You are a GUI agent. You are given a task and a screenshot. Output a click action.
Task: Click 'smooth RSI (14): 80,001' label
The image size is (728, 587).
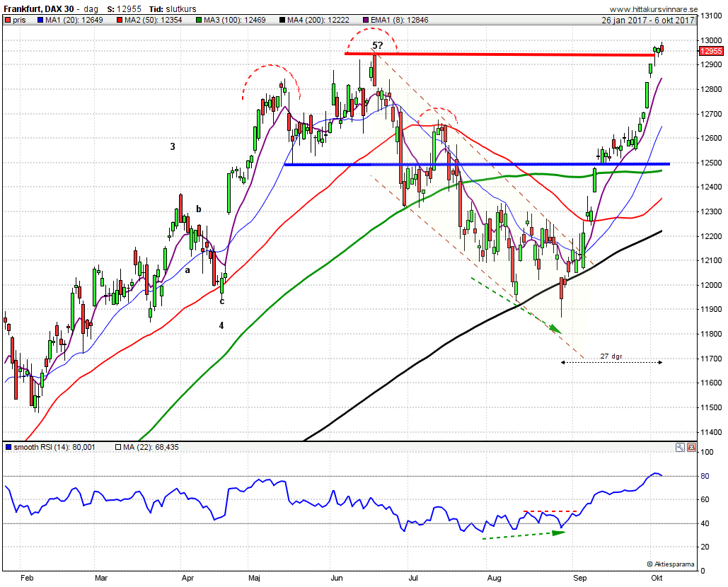(x=54, y=448)
